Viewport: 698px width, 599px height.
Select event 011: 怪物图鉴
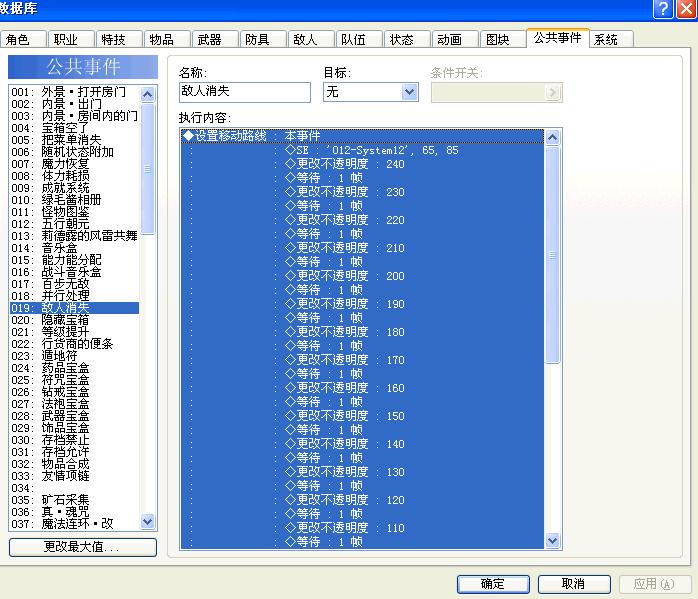[74, 212]
